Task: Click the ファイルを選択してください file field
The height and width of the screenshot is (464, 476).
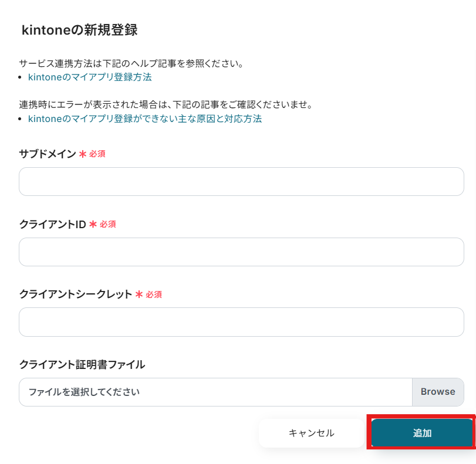Action: [215, 392]
